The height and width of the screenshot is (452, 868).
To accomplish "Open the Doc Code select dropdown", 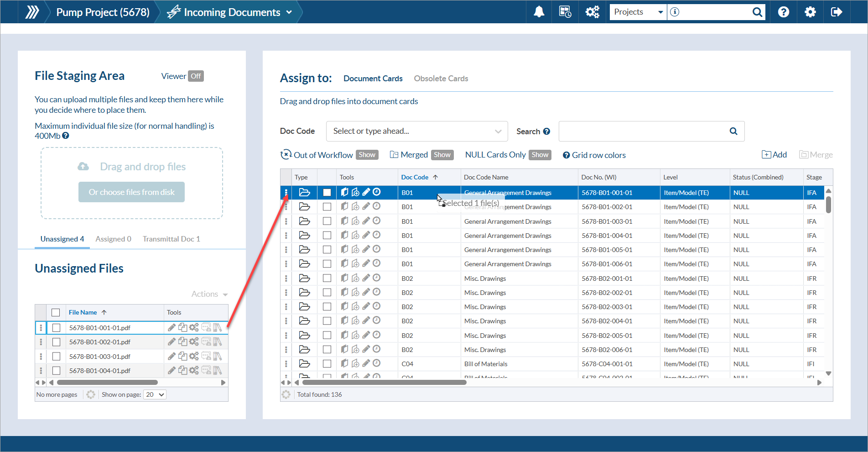I will [x=416, y=131].
